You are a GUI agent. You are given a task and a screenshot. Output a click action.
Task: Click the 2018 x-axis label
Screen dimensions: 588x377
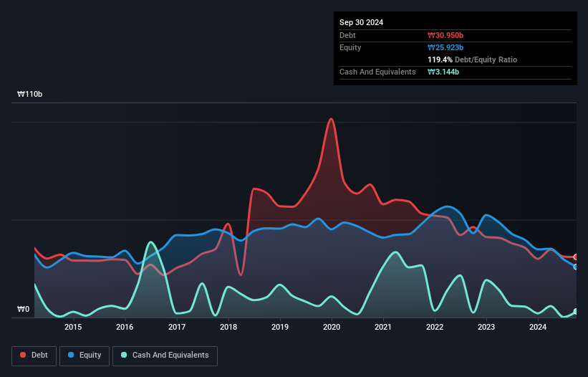click(228, 327)
